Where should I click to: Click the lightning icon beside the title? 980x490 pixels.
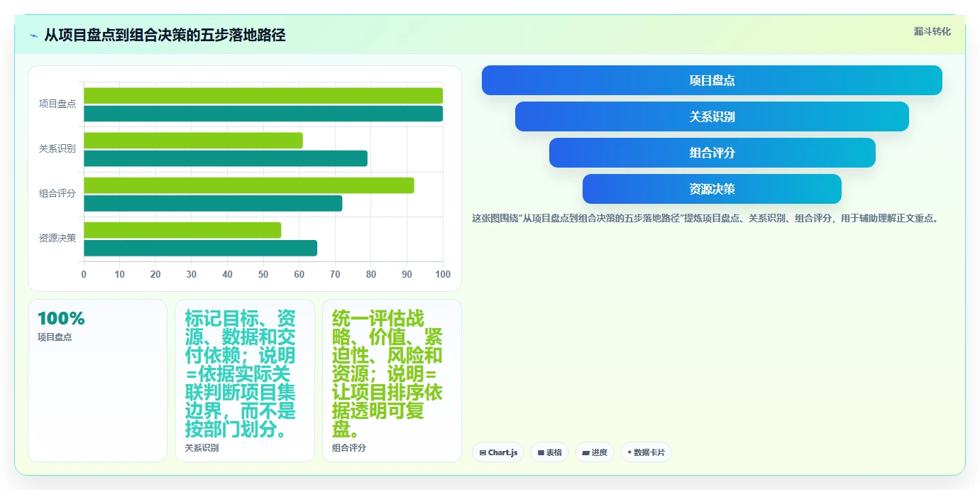33,36
